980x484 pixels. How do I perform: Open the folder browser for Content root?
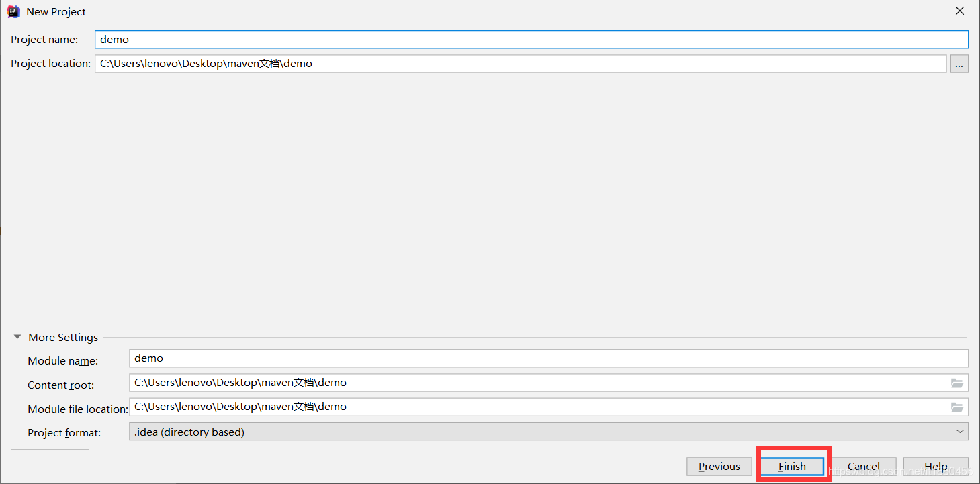(957, 383)
